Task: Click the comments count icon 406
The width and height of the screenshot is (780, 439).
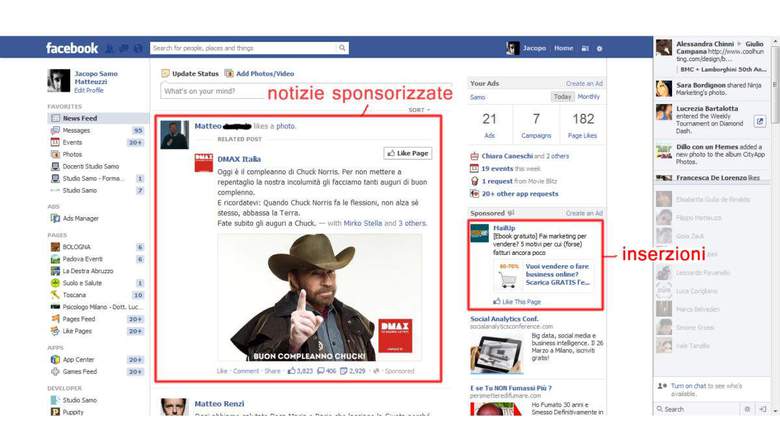Action: pyautogui.click(x=321, y=371)
